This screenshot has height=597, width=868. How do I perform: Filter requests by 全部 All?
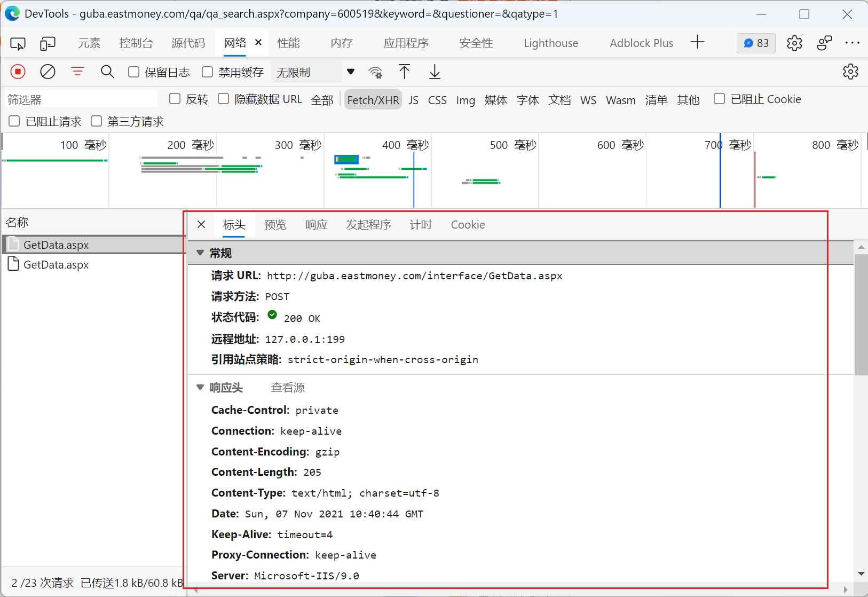coord(322,100)
